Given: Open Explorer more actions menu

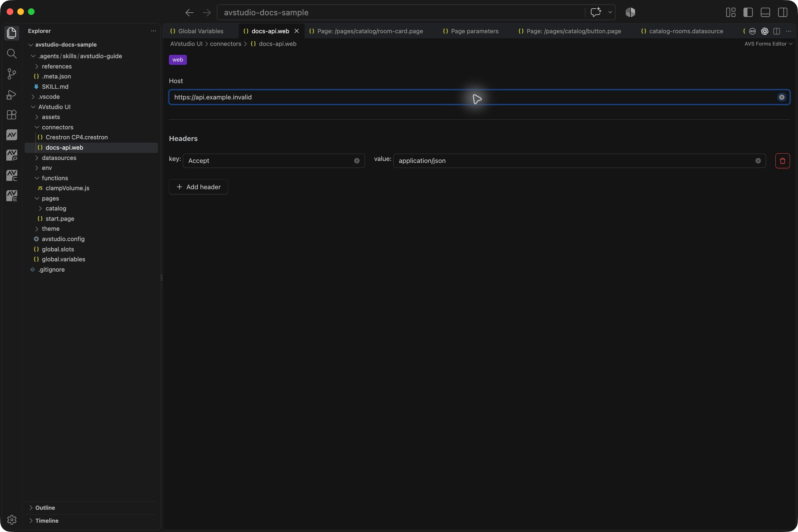Looking at the screenshot, I should (153, 31).
